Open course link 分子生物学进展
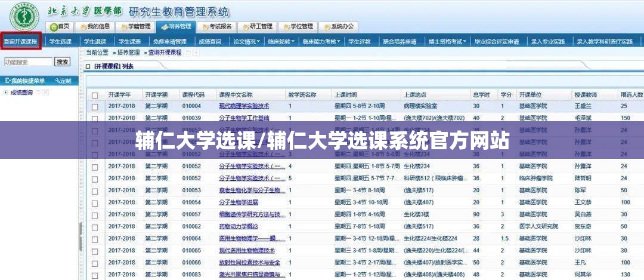The image size is (644, 280). (x=238, y=202)
